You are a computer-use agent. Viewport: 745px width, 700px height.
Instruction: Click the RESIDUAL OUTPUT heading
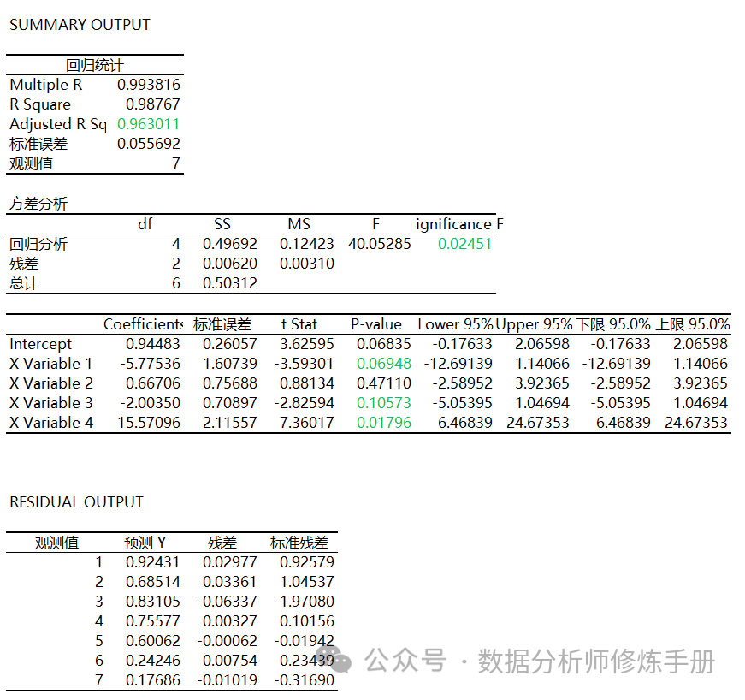coord(76,502)
